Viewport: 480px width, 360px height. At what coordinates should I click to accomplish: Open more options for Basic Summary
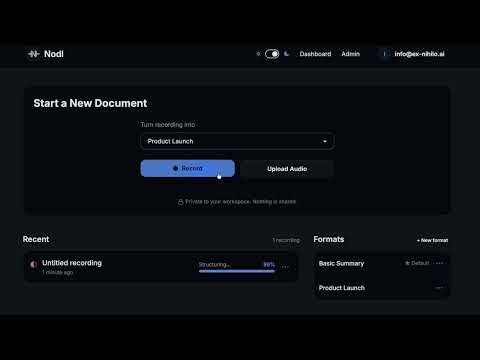pyautogui.click(x=440, y=263)
